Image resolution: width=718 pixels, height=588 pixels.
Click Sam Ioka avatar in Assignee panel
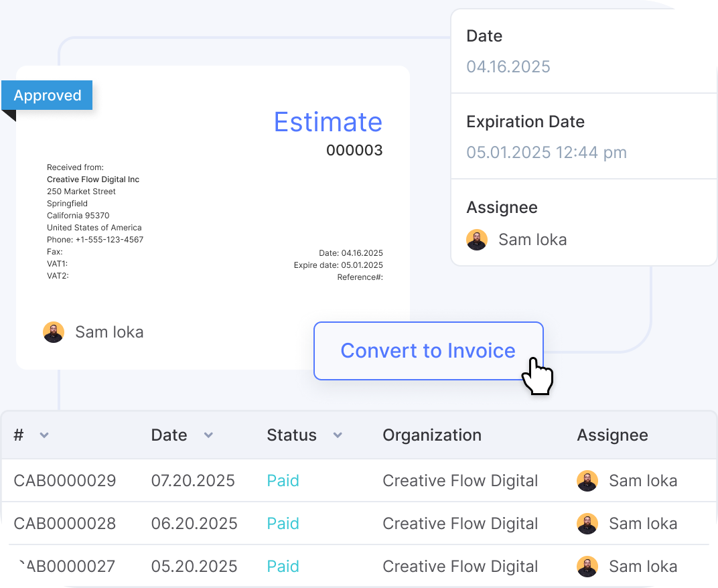tap(477, 240)
